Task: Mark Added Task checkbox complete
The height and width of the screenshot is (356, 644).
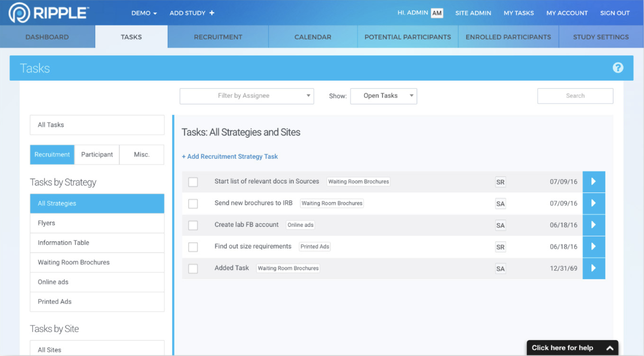Action: [193, 268]
